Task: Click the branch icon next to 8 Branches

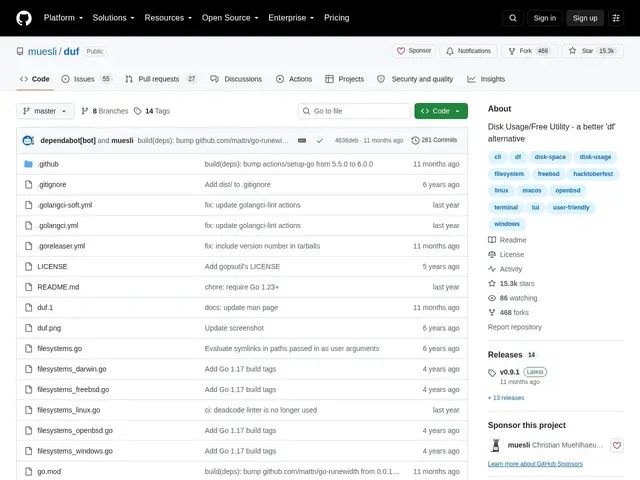Action: point(84,111)
